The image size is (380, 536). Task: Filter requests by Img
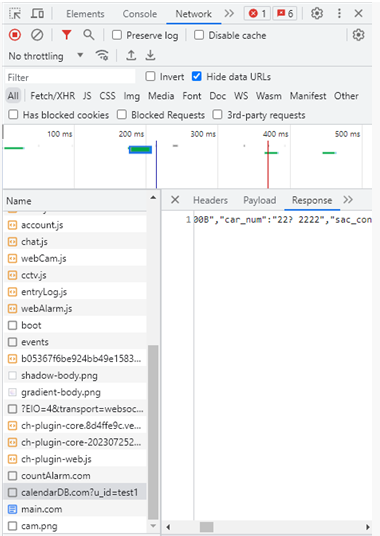[132, 96]
